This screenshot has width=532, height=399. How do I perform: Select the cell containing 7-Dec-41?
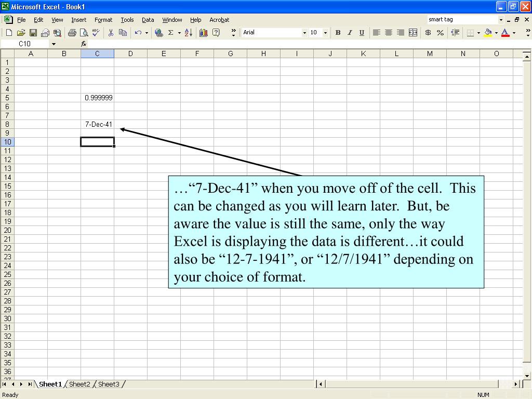(97, 124)
